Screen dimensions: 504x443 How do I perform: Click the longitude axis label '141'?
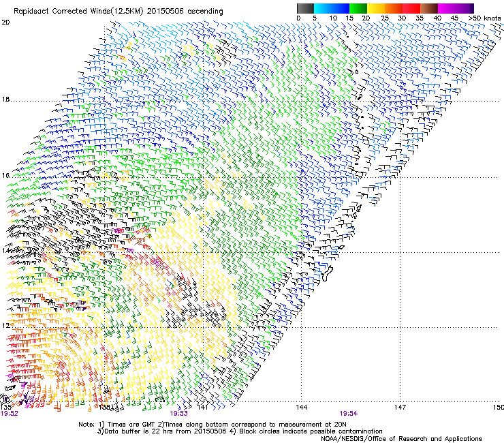pyautogui.click(x=202, y=408)
